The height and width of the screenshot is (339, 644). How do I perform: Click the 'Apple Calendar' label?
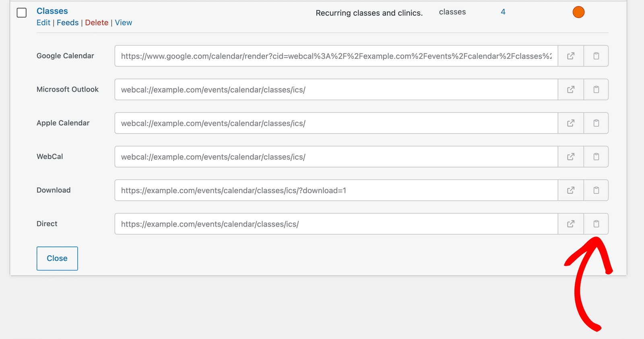pyautogui.click(x=63, y=123)
